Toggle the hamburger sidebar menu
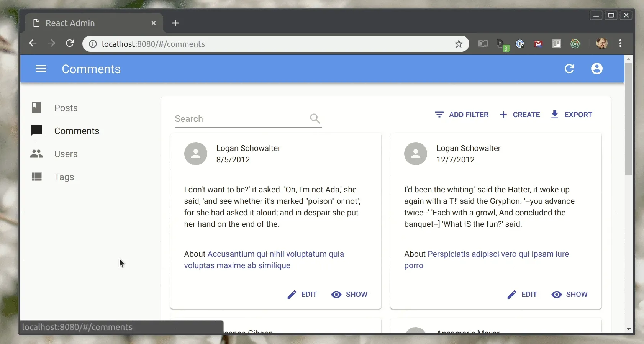Image resolution: width=644 pixels, height=344 pixels. (41, 69)
